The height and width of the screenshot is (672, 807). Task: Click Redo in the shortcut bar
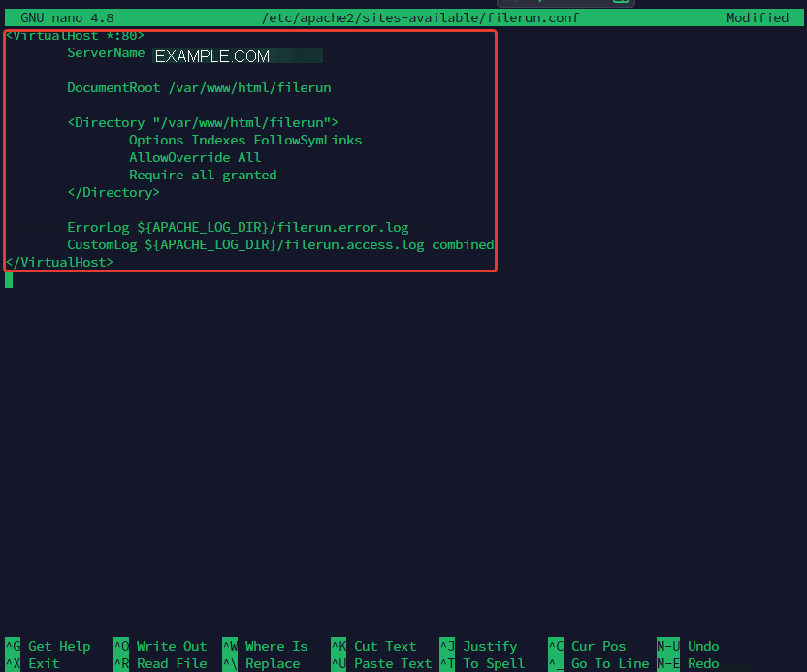pyautogui.click(x=701, y=663)
